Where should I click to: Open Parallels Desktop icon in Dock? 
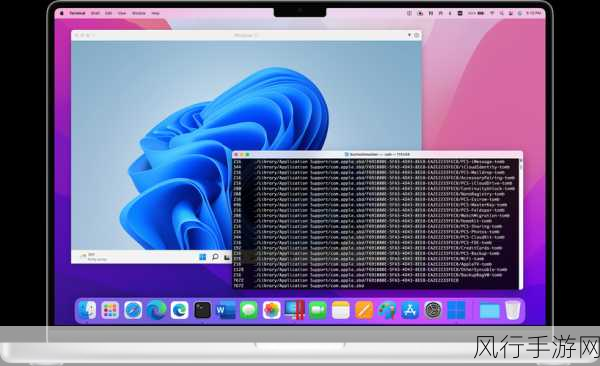(x=295, y=310)
